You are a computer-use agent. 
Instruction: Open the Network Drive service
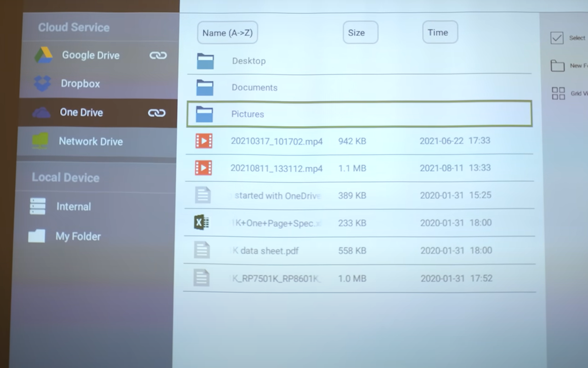[90, 141]
